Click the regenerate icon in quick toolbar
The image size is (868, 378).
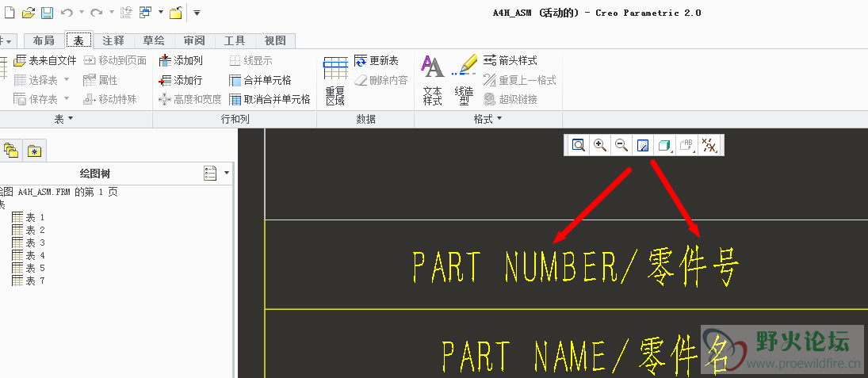click(126, 12)
